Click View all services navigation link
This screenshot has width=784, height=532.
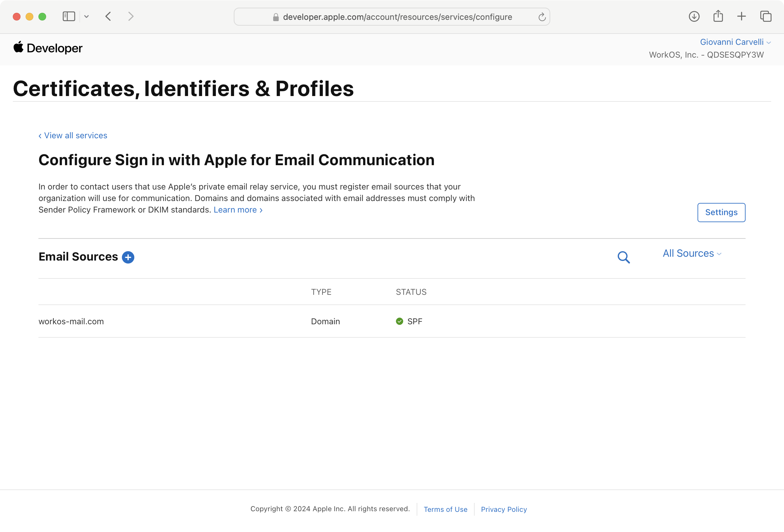[72, 135]
